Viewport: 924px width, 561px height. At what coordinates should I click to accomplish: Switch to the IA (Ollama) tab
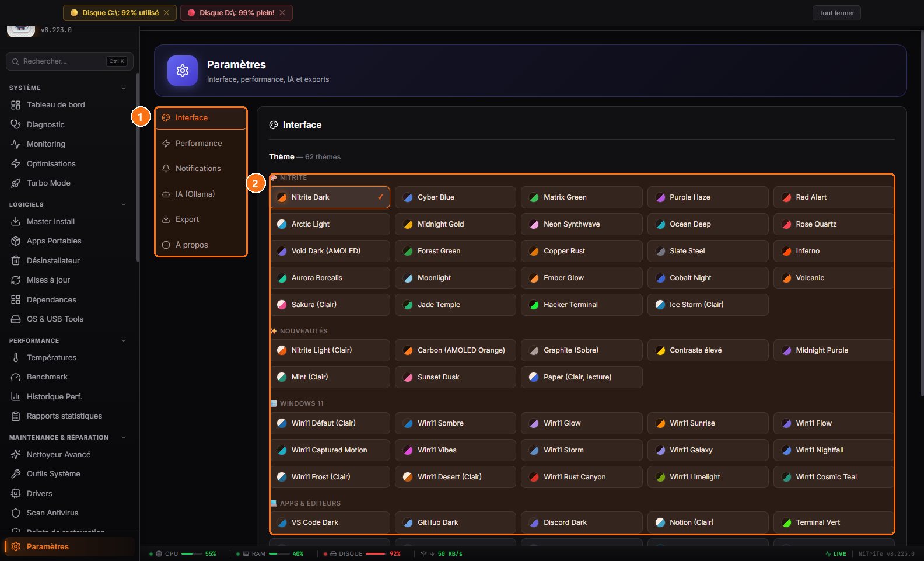pos(201,194)
